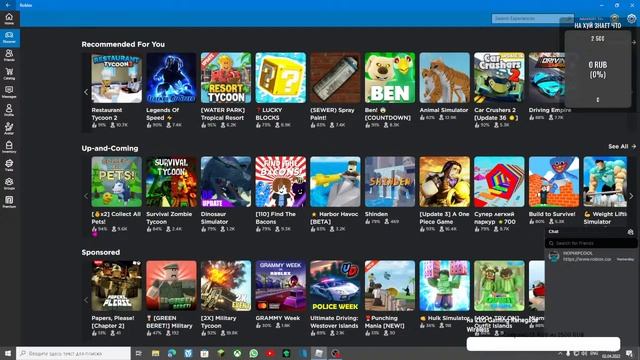640x360 pixels.
Task: Open Find The Bacons thumbnail
Action: (281, 182)
